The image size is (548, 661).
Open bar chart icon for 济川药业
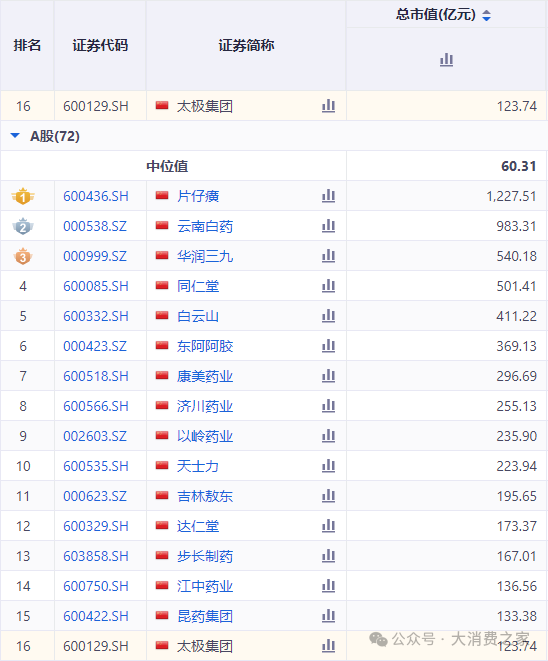328,406
